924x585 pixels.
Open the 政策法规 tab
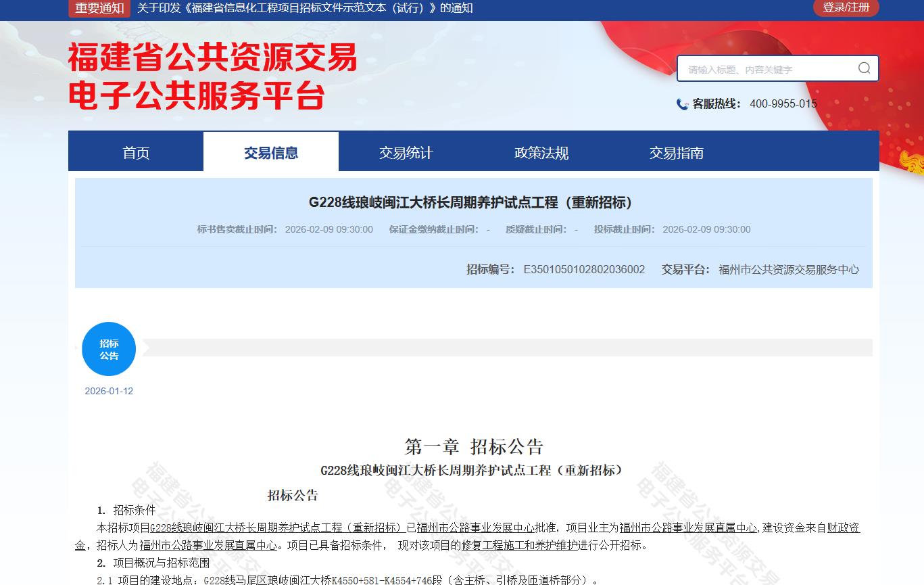click(541, 153)
